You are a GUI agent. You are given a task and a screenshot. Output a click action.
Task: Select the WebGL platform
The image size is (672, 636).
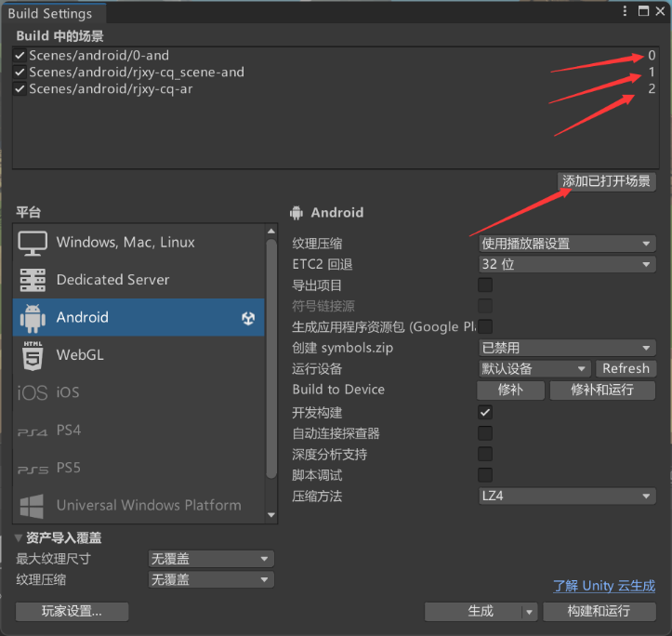pyautogui.click(x=138, y=355)
